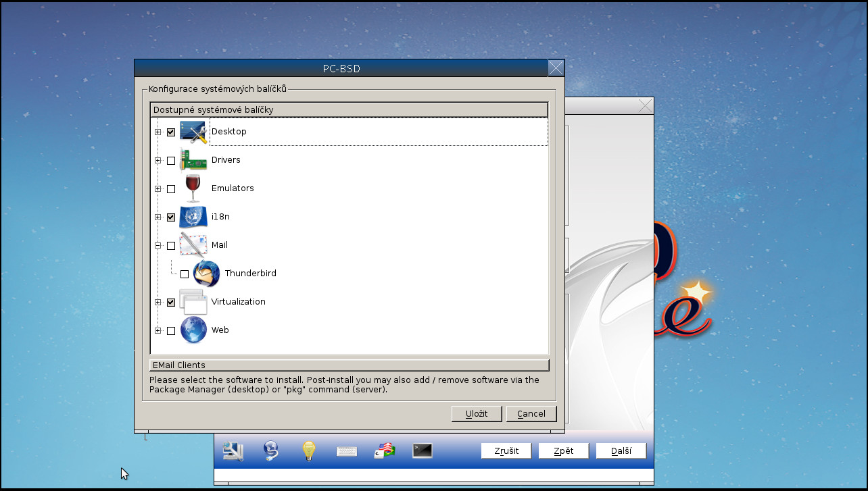868x491 pixels.
Task: Expand the Emulators category
Action: click(158, 188)
